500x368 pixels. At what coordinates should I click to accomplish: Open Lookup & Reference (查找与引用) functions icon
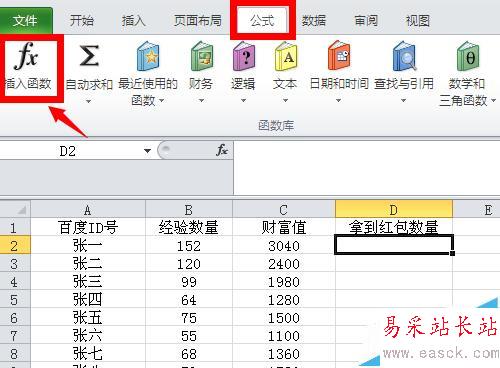coord(404,56)
